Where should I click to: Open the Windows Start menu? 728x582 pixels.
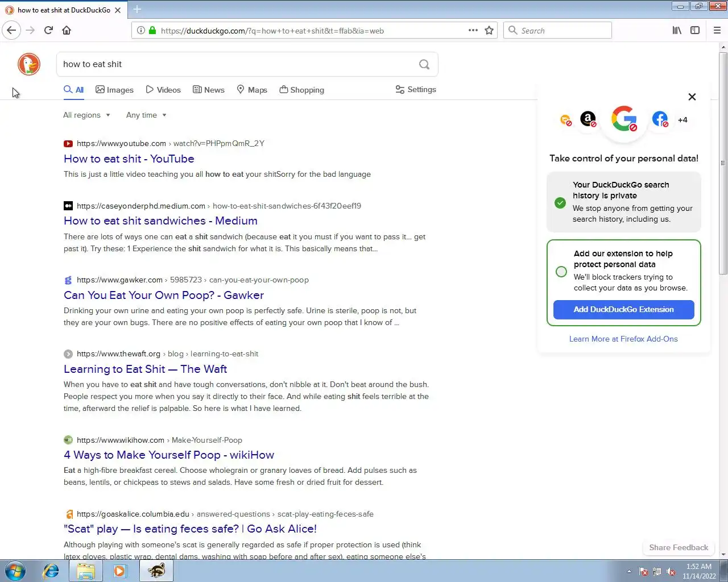(15, 571)
